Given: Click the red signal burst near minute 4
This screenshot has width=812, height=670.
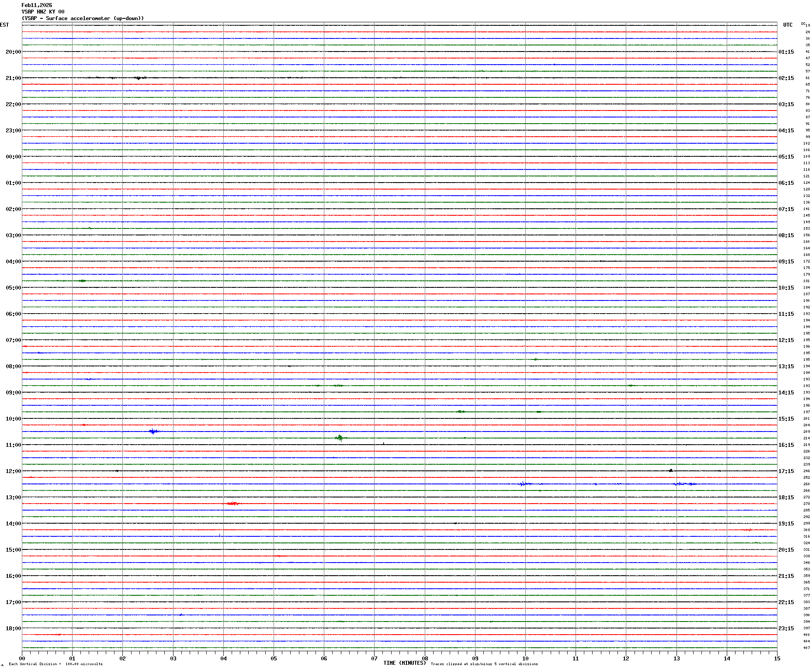Looking at the screenshot, I should pyautogui.click(x=232, y=504).
